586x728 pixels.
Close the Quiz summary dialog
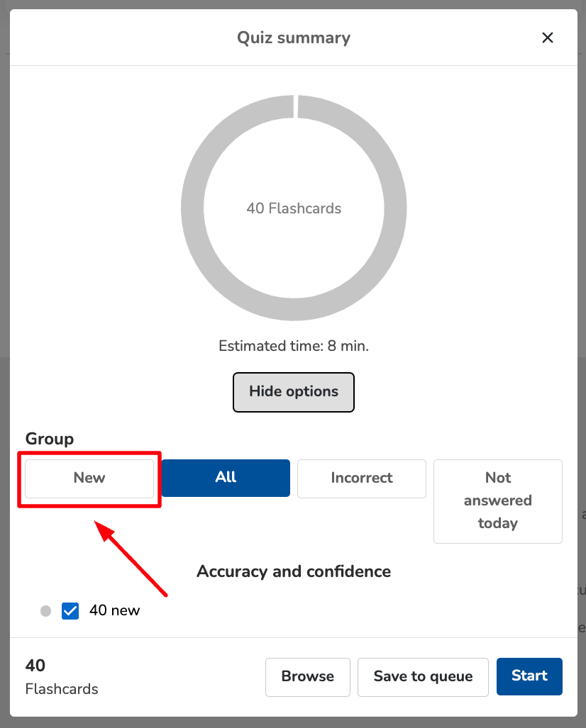click(547, 38)
